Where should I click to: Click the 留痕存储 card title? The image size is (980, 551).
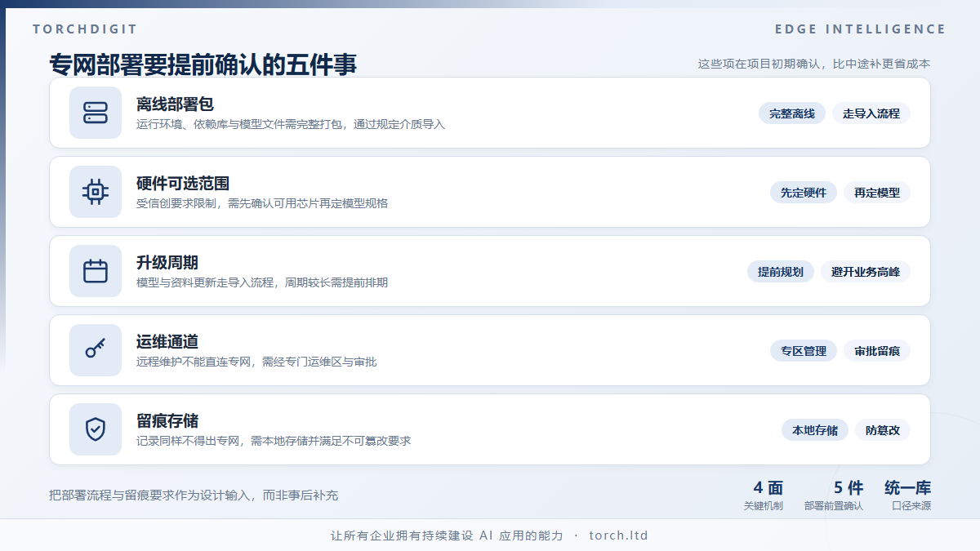click(167, 421)
